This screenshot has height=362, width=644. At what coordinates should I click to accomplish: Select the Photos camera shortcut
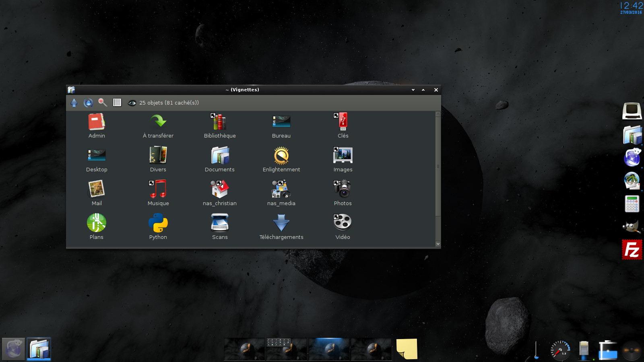[343, 193]
